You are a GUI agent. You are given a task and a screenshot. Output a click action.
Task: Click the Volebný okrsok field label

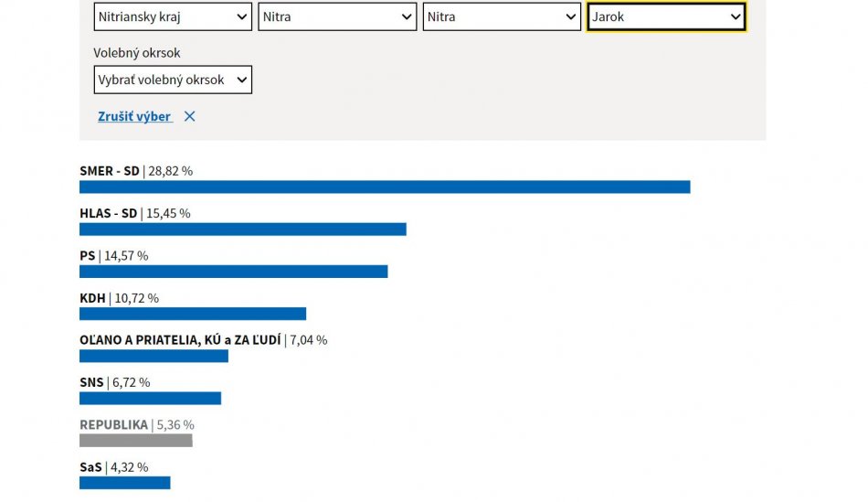pyautogui.click(x=137, y=53)
